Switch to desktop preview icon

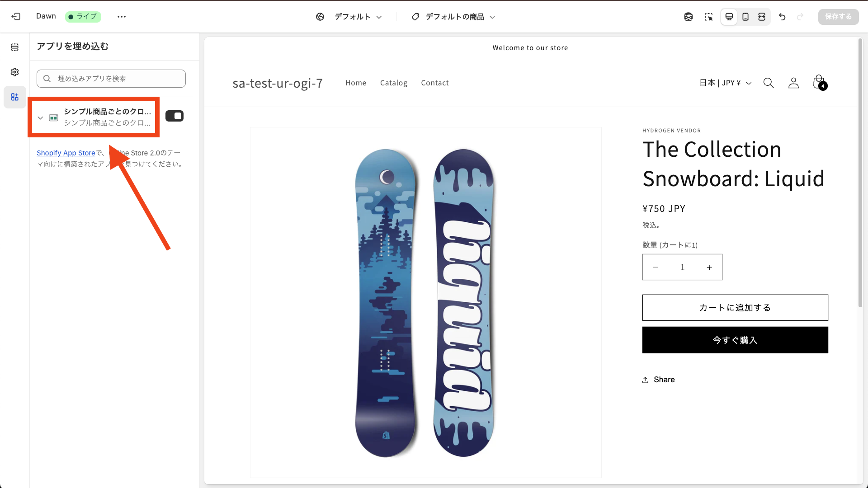pos(729,17)
